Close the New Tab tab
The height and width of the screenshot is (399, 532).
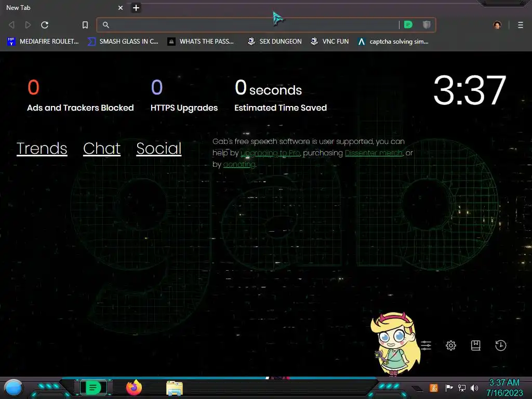click(x=121, y=8)
